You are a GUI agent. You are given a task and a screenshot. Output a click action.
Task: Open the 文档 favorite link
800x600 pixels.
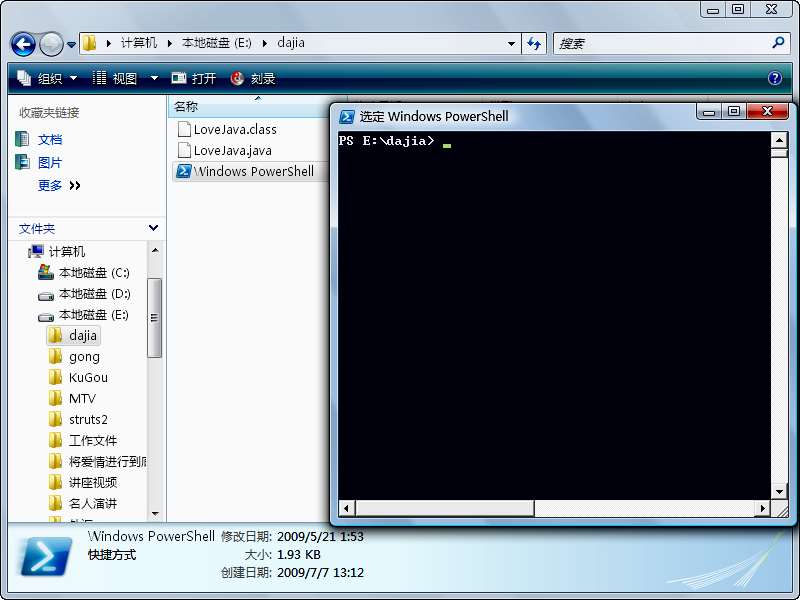(39, 139)
